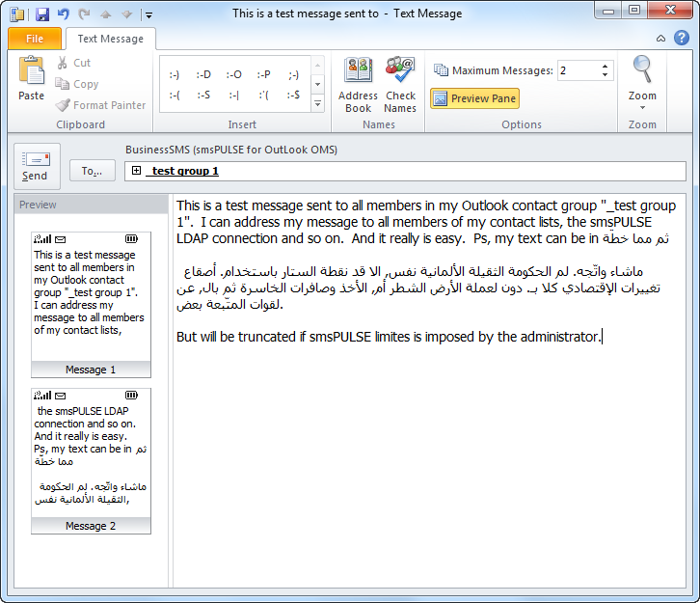Viewport: 700px width, 603px height.
Task: Open Customize Quick Access Toolbar dropdown
Action: coord(148,15)
